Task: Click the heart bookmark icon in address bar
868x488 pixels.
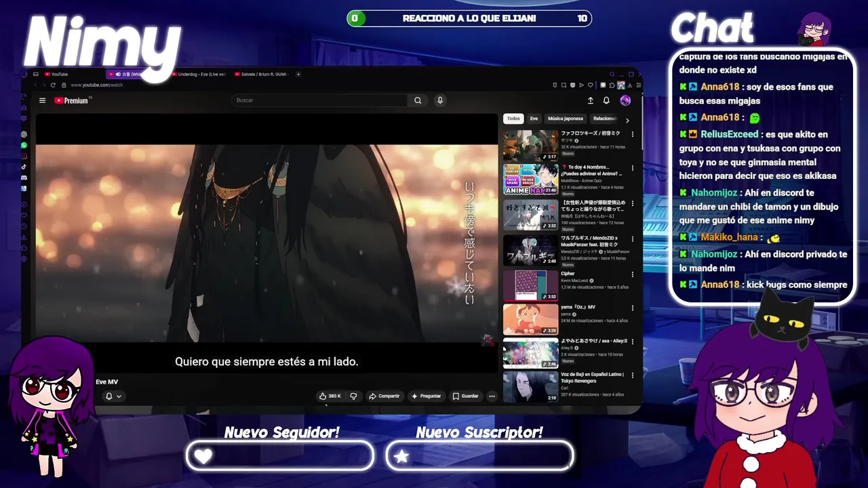Action: point(591,85)
